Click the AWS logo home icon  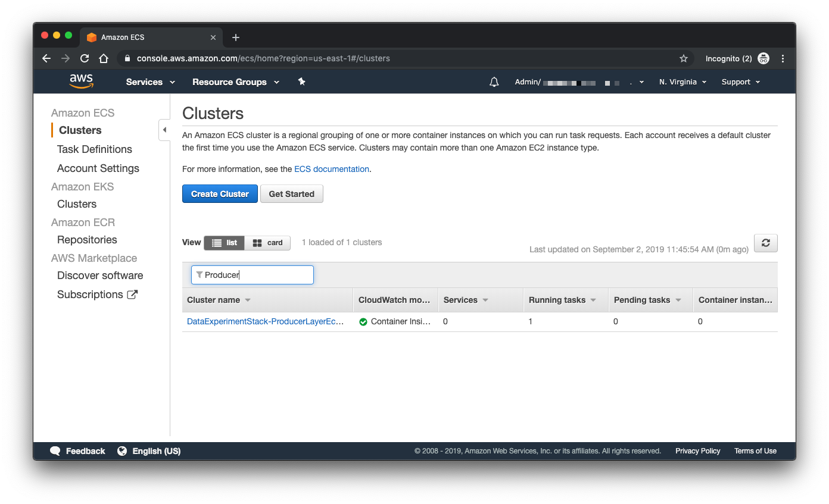[x=81, y=82]
